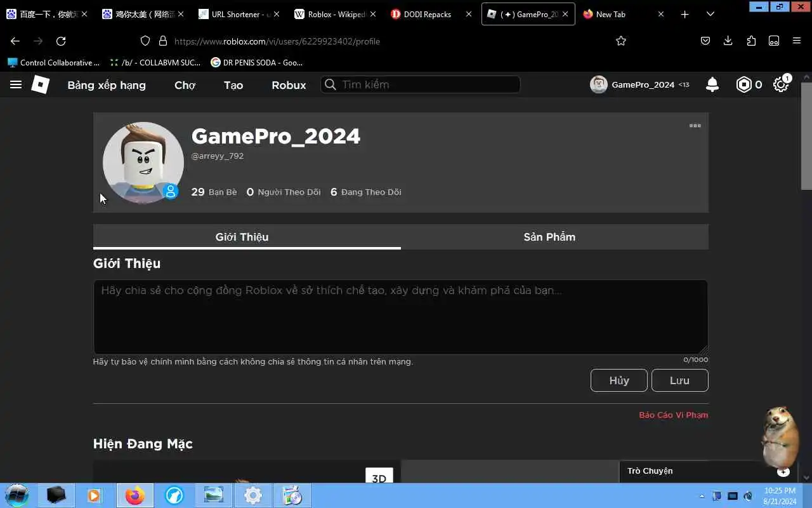Switch to the 百度一下 tab
Viewport: 812px width, 508px height.
pos(48,14)
